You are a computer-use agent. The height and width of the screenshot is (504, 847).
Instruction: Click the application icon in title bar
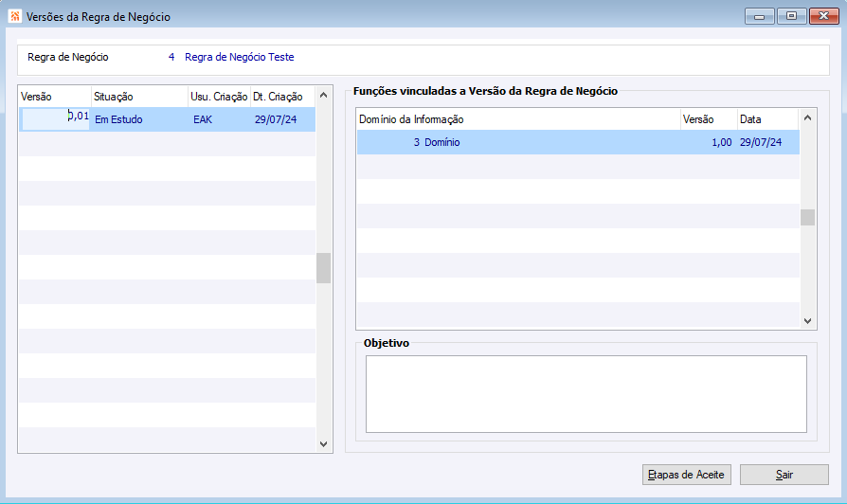(14, 16)
